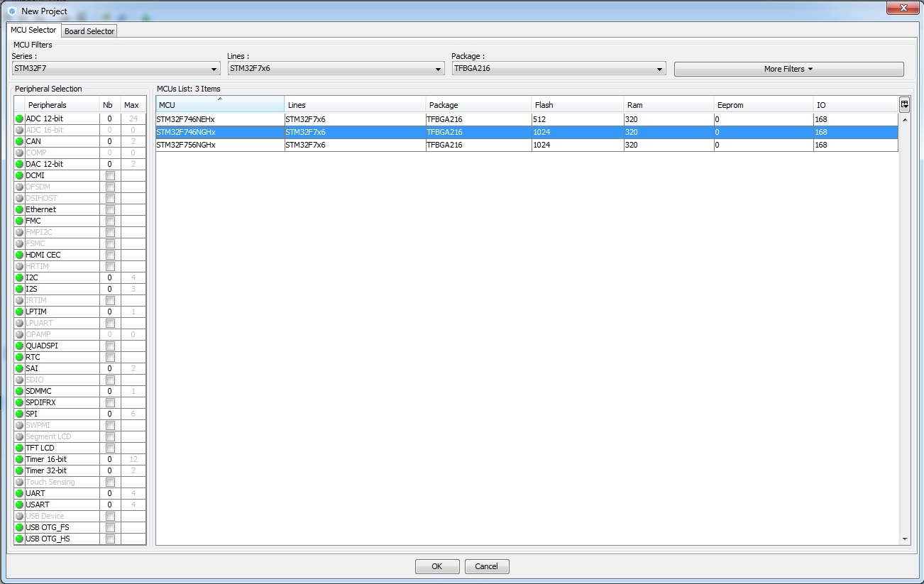Click the column chooser icon above the scrollbar
This screenshot has width=924, height=584.
[x=904, y=104]
